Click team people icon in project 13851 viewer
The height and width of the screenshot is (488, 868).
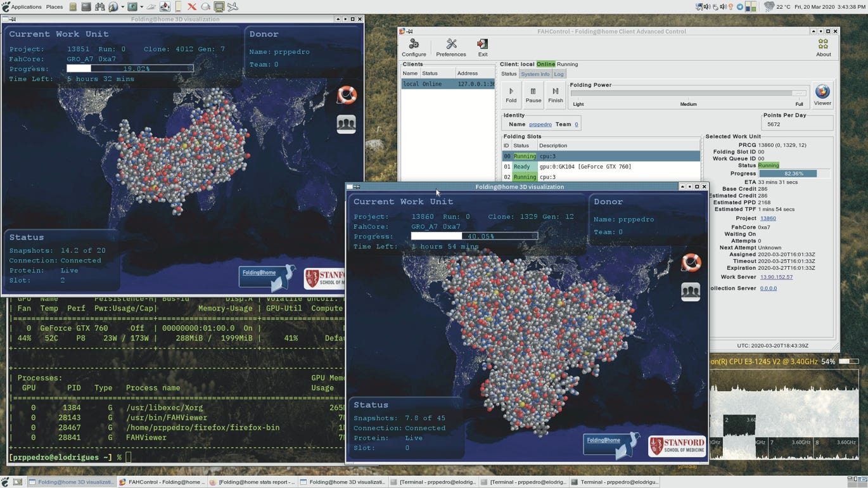(347, 124)
